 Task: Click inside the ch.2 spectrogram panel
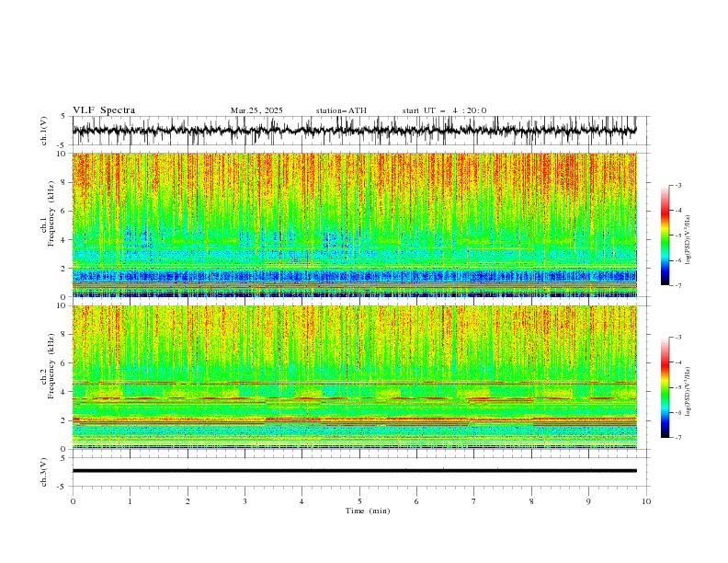coord(354,377)
